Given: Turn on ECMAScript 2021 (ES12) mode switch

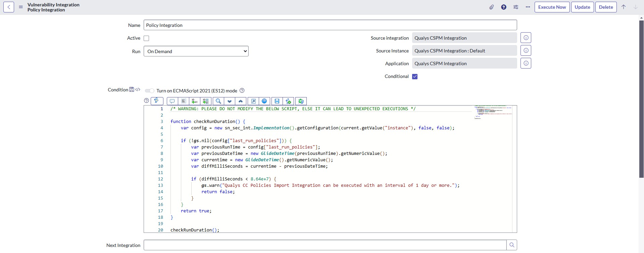Looking at the screenshot, I should pyautogui.click(x=150, y=91).
